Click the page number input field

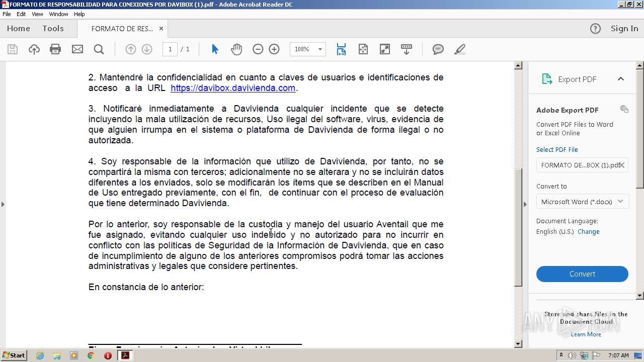[170, 49]
